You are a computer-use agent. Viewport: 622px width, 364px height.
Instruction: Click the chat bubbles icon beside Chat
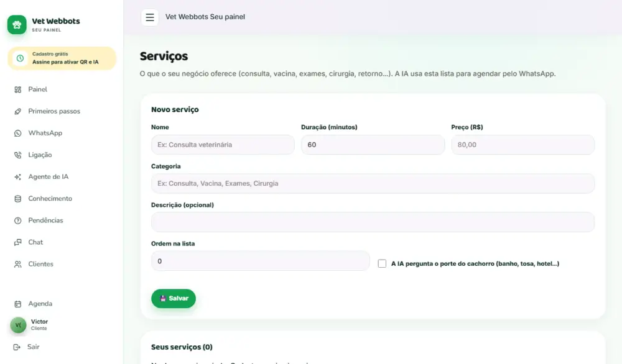coord(18,242)
